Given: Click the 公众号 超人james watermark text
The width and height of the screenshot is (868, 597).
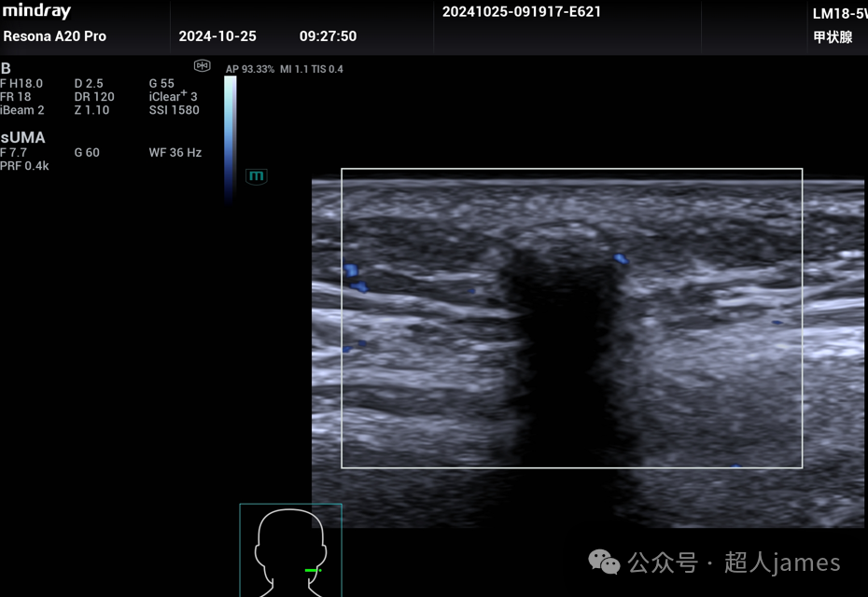Looking at the screenshot, I should [734, 562].
